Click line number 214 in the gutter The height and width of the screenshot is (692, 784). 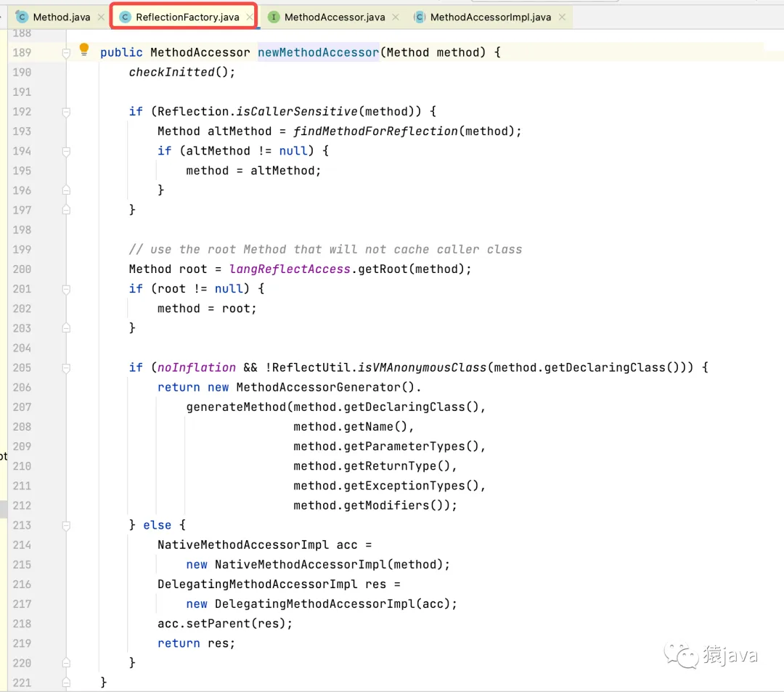point(22,545)
